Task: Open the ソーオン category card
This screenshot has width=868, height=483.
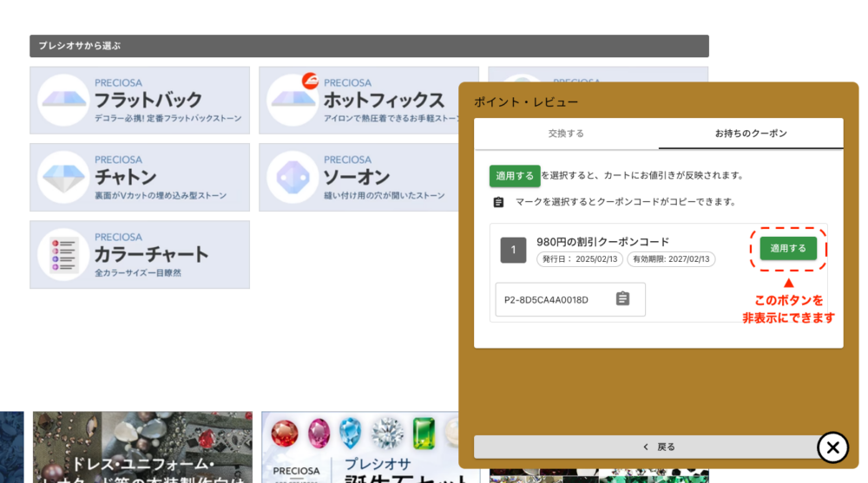Action: 358,177
